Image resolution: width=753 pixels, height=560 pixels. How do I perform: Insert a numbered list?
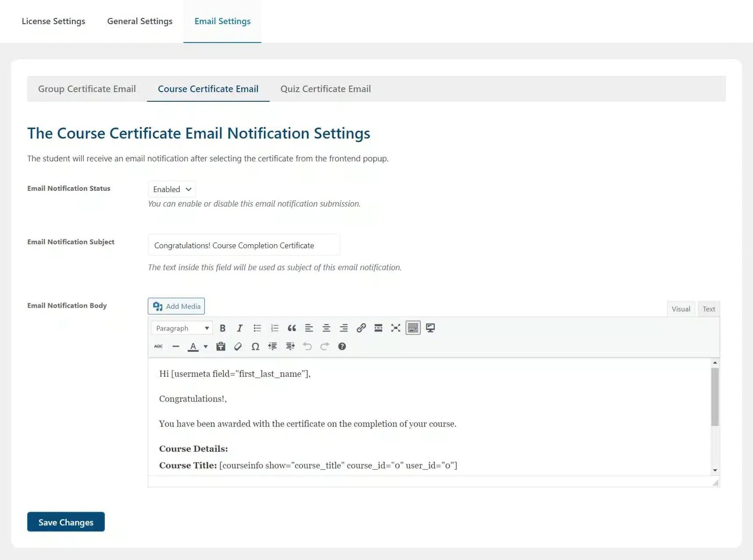click(274, 328)
